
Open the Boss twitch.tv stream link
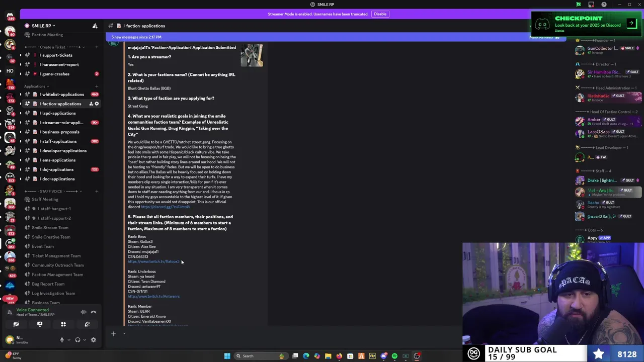tap(153, 261)
